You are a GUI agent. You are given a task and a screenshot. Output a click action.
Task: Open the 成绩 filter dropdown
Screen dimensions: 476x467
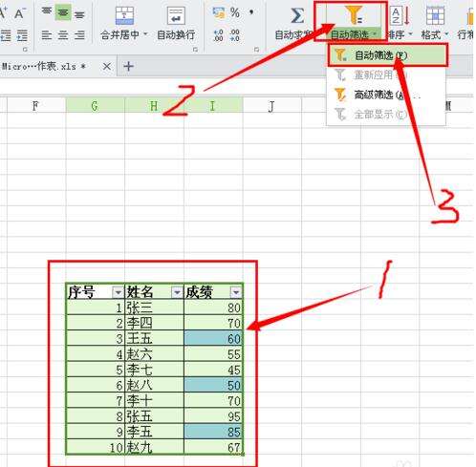tap(236, 292)
